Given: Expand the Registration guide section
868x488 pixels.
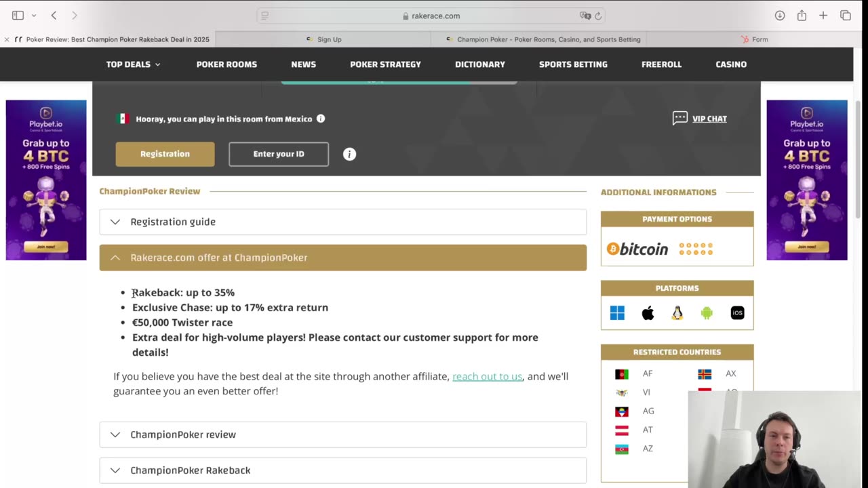Looking at the screenshot, I should pos(342,222).
